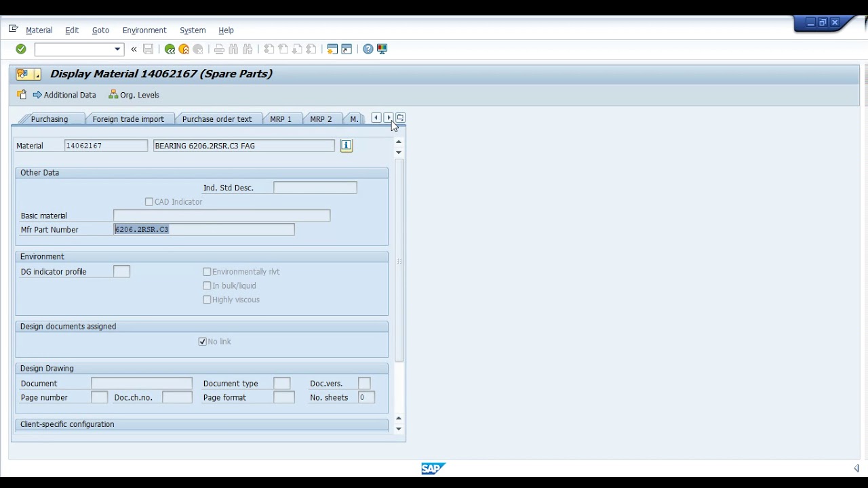Click the description field BEARING 6206.2RSR.C3 FAG
This screenshot has height=488, width=868.
pyautogui.click(x=244, y=146)
